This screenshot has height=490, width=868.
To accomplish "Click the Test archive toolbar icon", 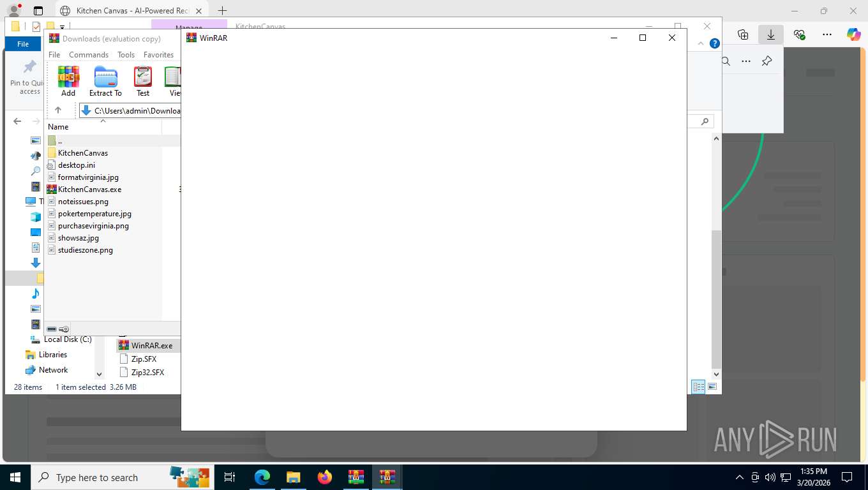I will coord(143,81).
